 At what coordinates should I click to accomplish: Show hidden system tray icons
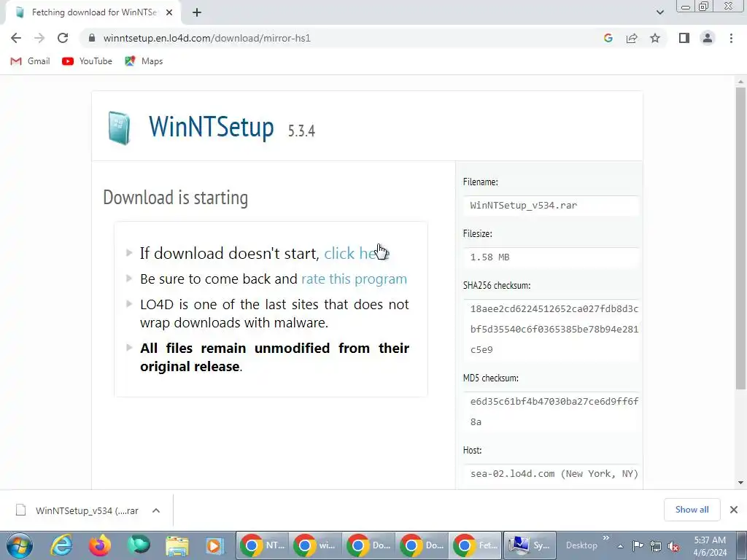(x=620, y=546)
